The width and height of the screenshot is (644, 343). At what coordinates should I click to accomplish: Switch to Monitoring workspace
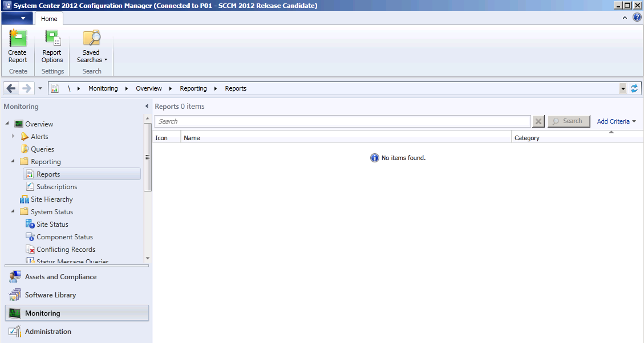77,313
